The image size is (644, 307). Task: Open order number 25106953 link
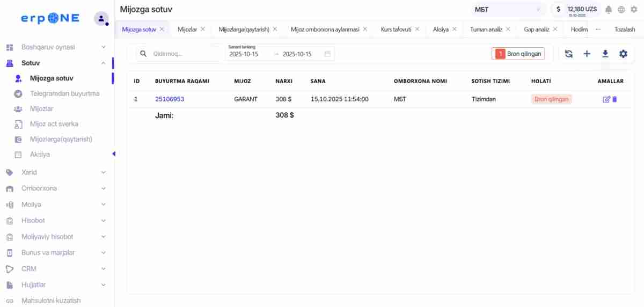click(x=170, y=99)
